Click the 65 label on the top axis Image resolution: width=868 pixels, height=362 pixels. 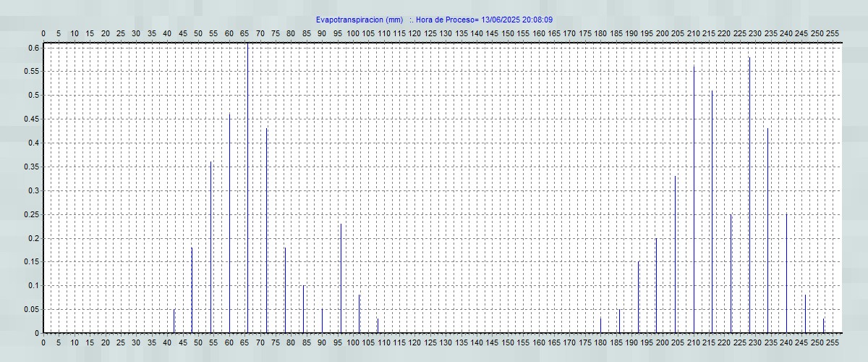[244, 34]
